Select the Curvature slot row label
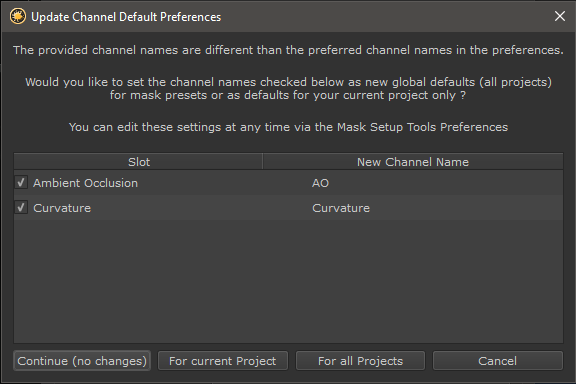Screen dimensions: 576x384 pyautogui.click(x=62, y=208)
